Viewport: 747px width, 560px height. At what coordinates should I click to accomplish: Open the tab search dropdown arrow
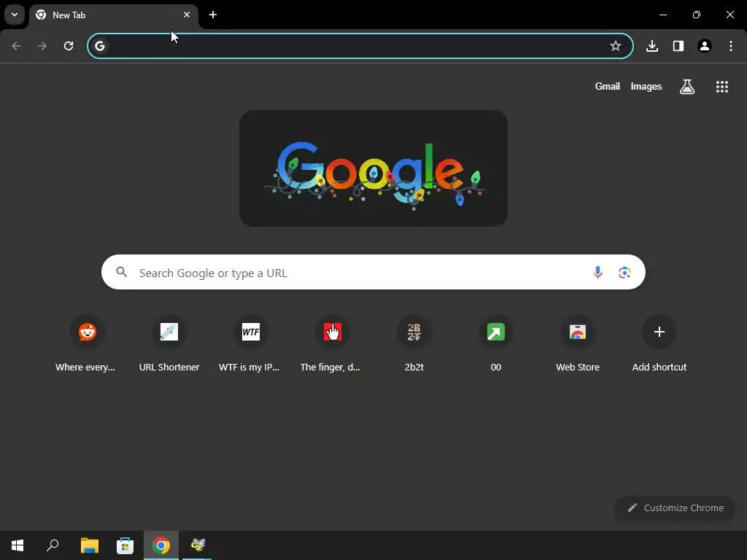tap(15, 15)
